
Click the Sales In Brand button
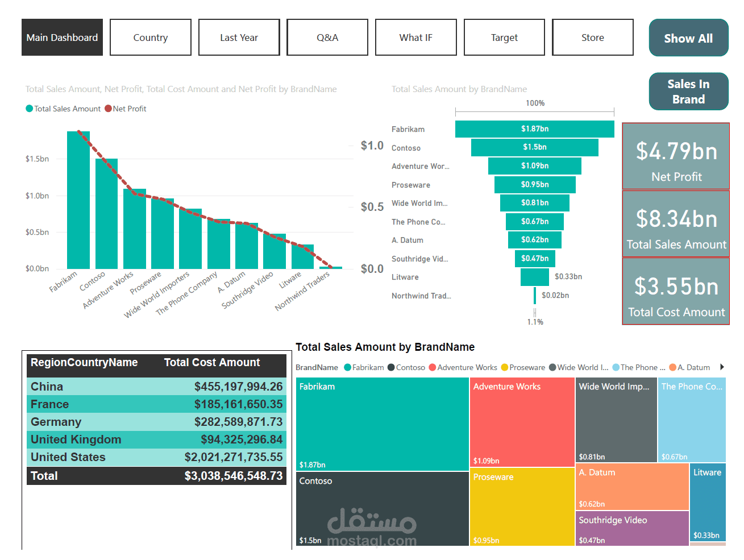coord(689,92)
